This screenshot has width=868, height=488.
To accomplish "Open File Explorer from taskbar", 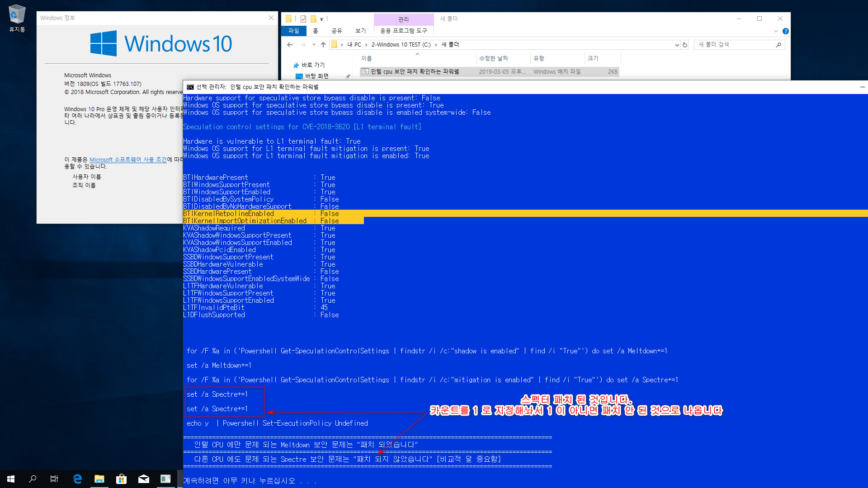I will 99,479.
